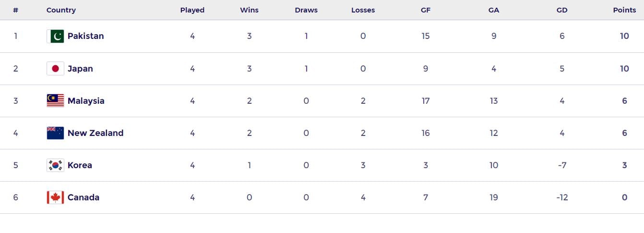The height and width of the screenshot is (233, 644).
Task: Click the Malaysia flag icon
Action: (55, 101)
